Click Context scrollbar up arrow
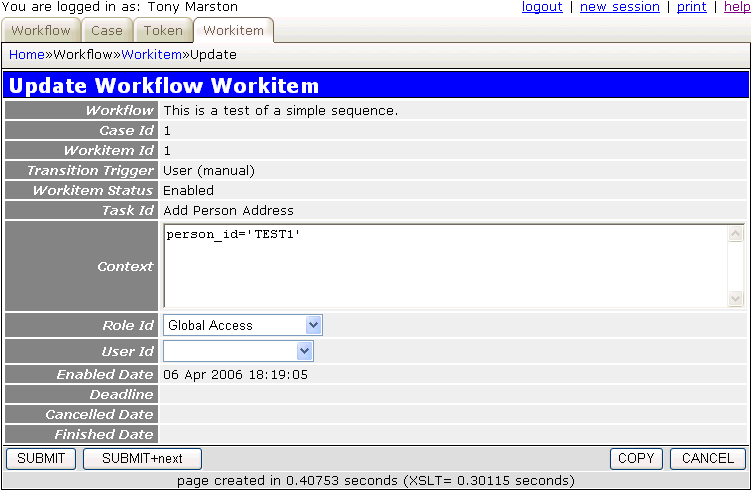Screen dimensions: 752x491 coord(736,234)
